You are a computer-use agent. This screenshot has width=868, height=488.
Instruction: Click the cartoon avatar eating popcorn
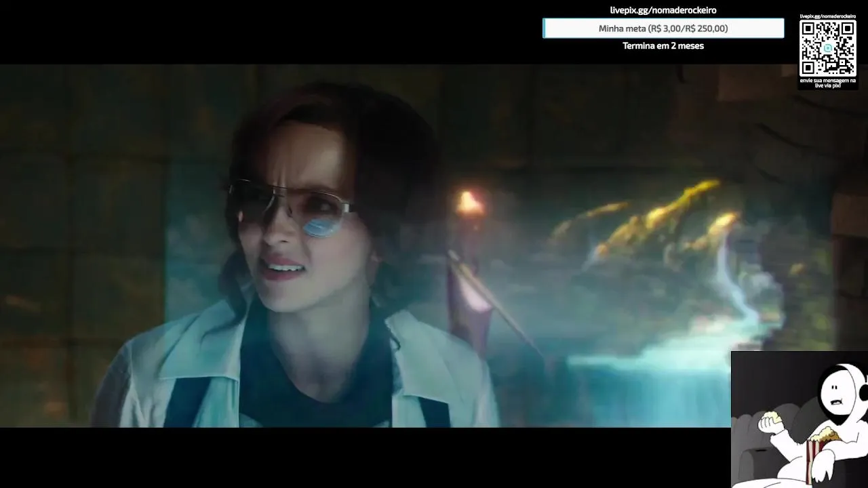(800, 420)
